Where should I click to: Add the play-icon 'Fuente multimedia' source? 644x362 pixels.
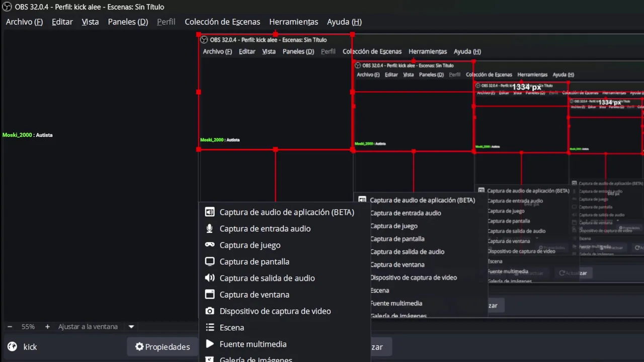pos(284,344)
